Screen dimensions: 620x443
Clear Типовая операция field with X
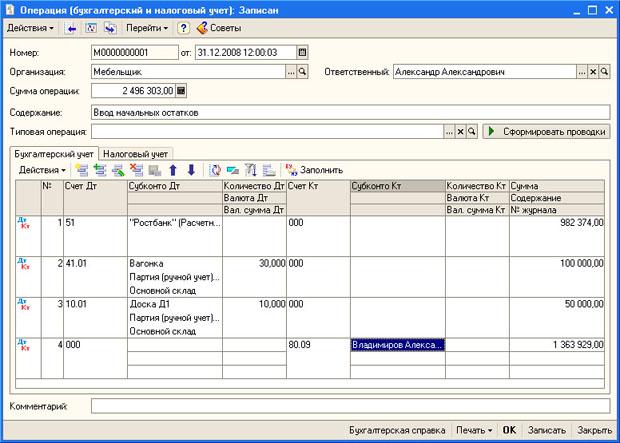pos(460,132)
